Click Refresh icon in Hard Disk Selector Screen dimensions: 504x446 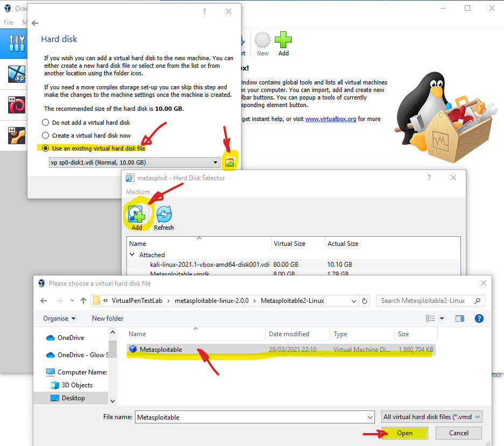(164, 218)
